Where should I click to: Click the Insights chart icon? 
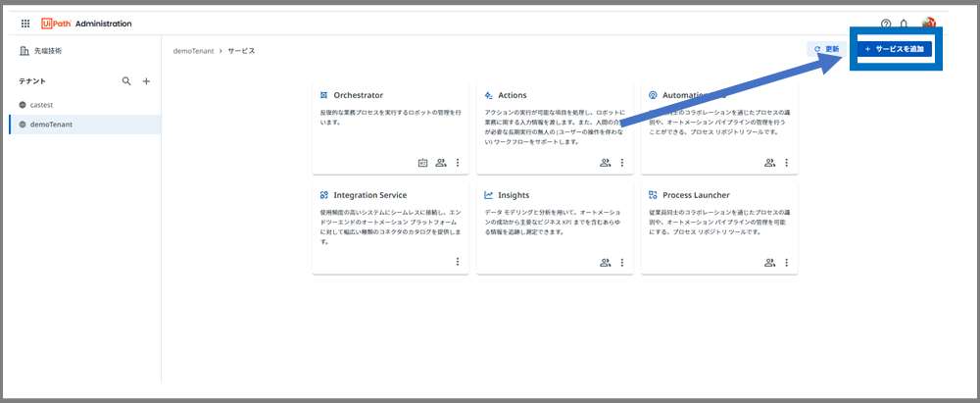coord(489,195)
